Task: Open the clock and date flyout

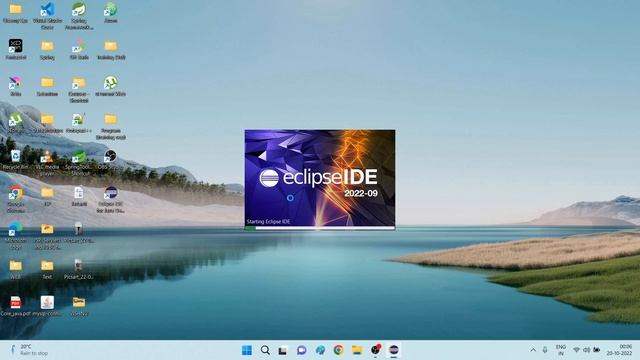Action: [619, 350]
